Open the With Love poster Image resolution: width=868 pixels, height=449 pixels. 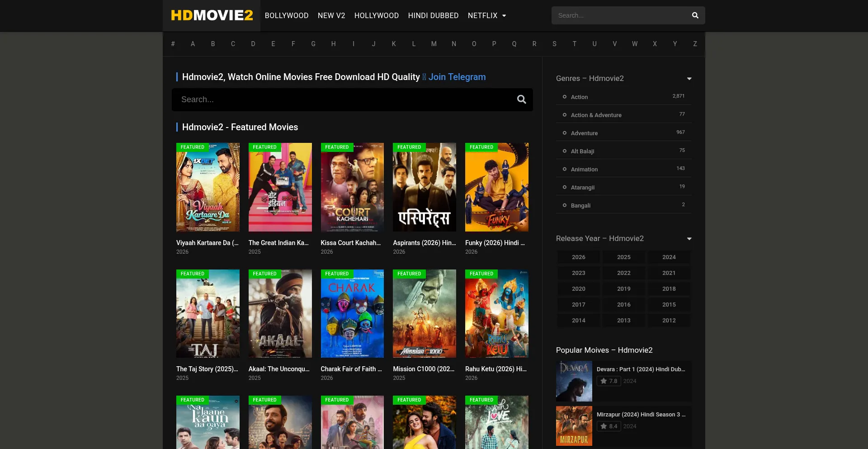point(497,422)
